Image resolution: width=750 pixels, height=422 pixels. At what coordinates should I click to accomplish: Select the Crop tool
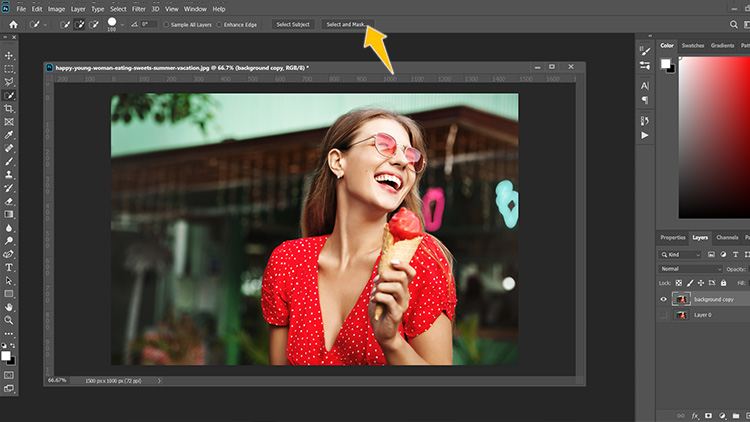[x=9, y=109]
